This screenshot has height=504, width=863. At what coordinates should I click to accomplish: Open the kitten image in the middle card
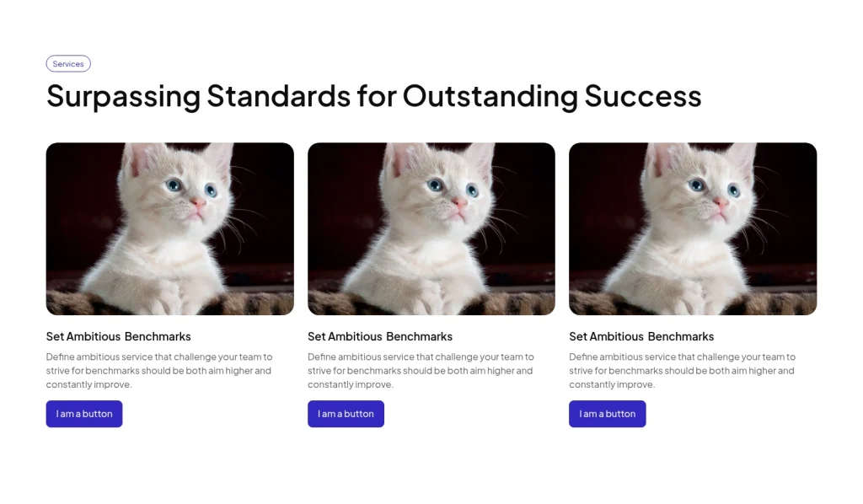point(431,228)
